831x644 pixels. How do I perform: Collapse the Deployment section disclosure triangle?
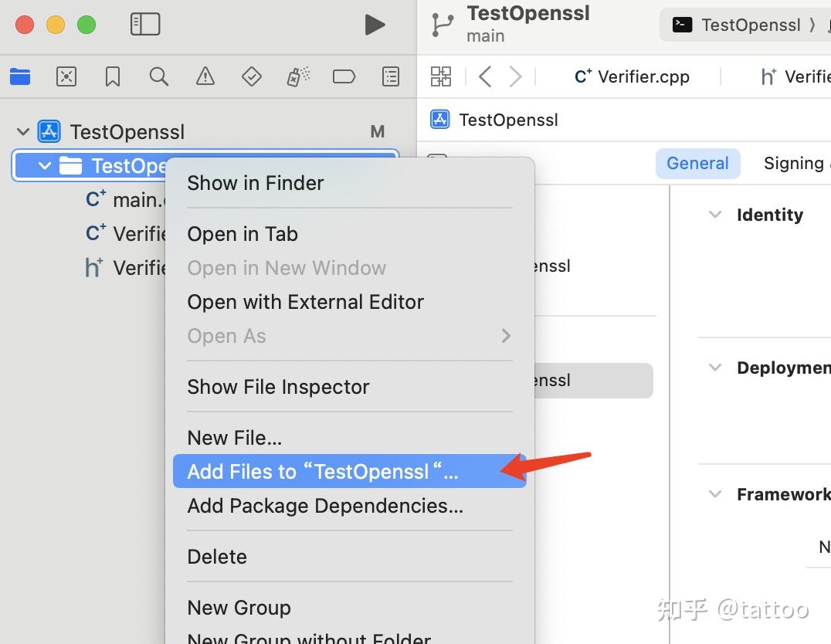coord(714,368)
